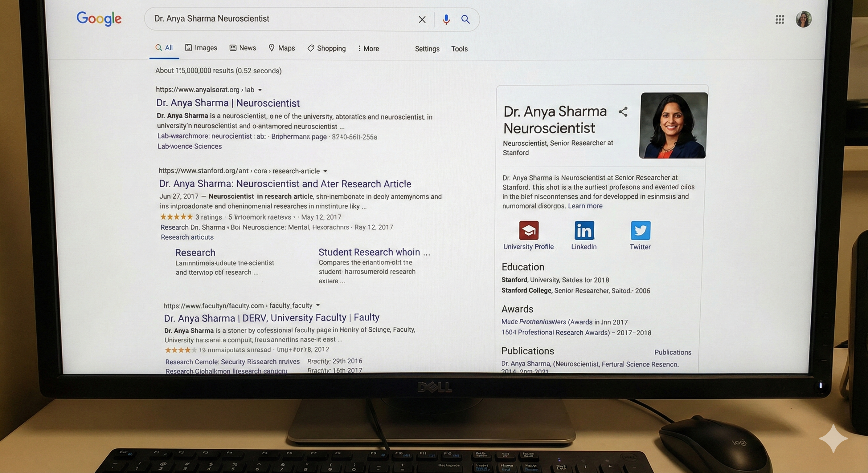This screenshot has height=473, width=868.
Task: Start voice search with the microphone icon
Action: pyautogui.click(x=446, y=19)
